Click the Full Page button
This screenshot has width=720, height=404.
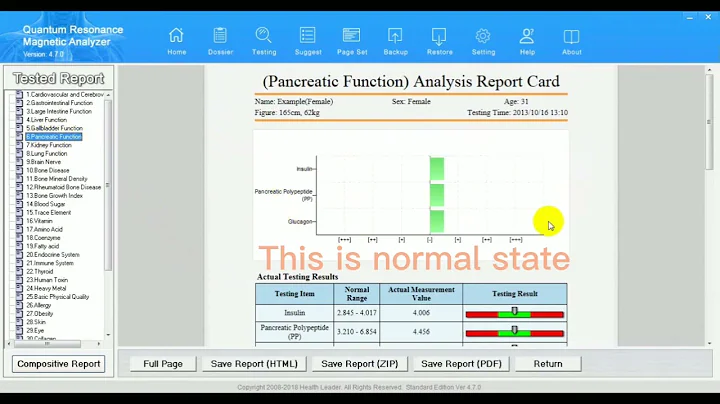[x=163, y=364]
